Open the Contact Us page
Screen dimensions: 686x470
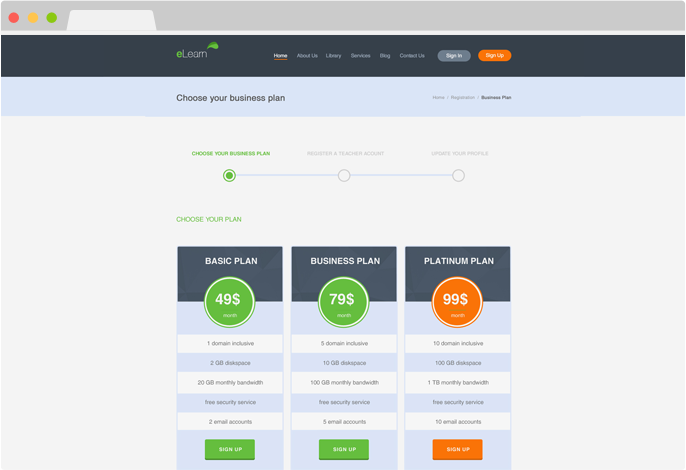pos(412,56)
